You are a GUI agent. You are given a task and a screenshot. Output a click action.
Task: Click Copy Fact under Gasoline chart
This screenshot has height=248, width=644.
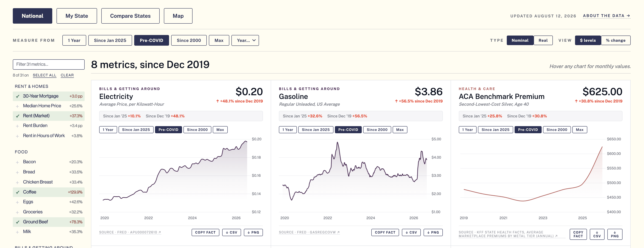click(385, 232)
